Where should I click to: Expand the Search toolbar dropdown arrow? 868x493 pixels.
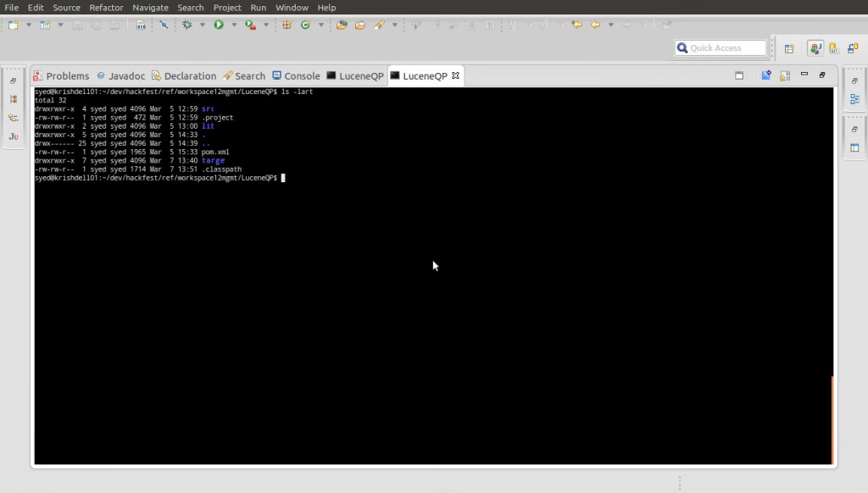(395, 25)
